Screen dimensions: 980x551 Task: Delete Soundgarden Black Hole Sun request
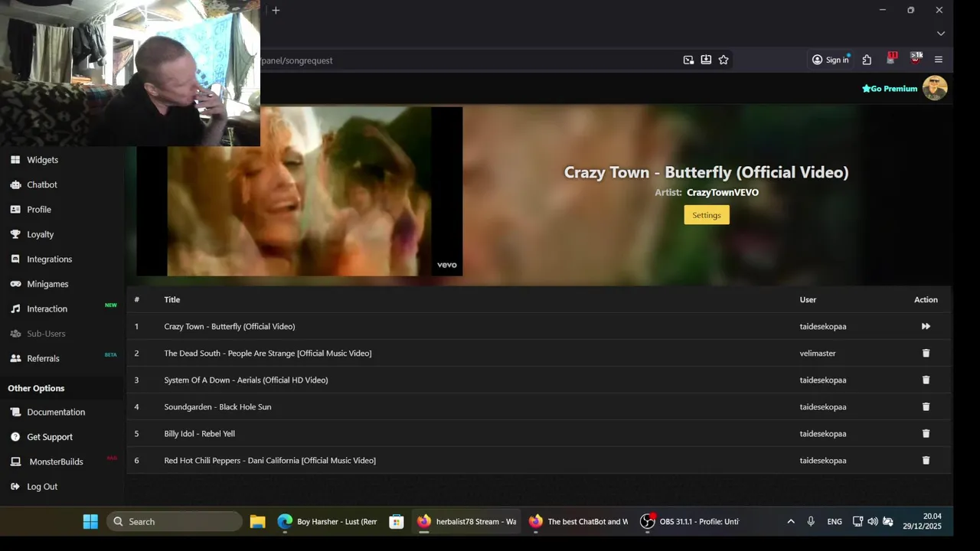926,406
